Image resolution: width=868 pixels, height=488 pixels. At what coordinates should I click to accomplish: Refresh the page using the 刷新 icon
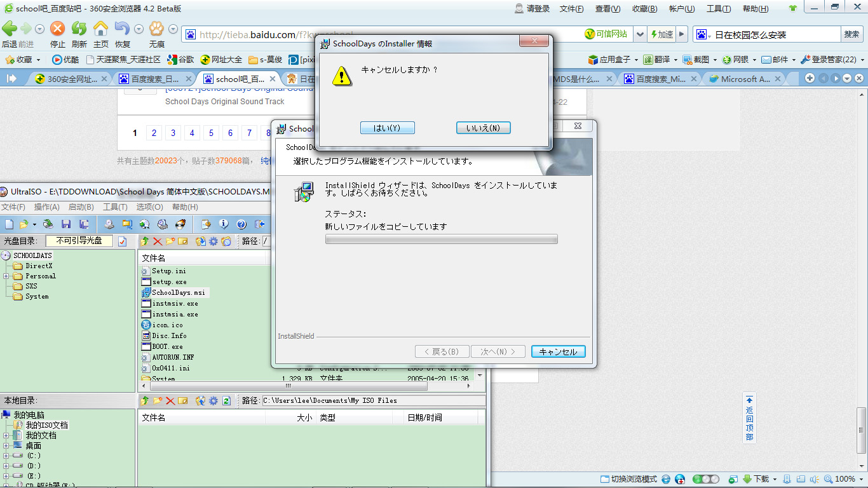click(x=79, y=29)
